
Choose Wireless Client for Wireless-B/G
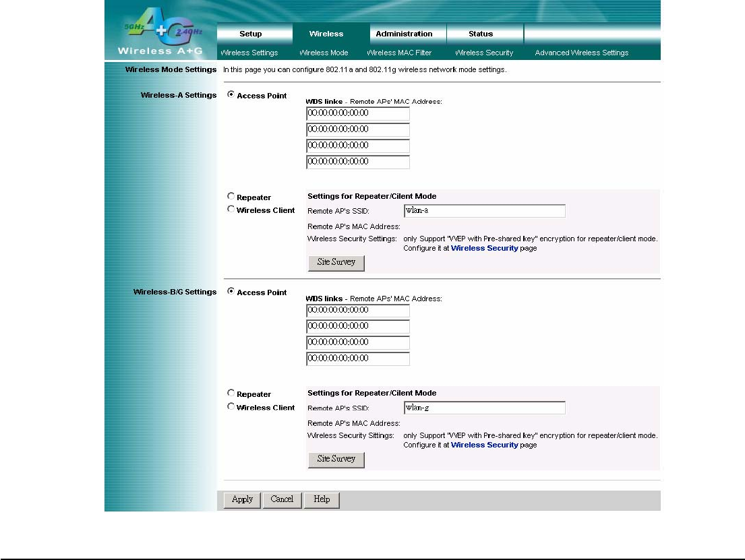[231, 406]
